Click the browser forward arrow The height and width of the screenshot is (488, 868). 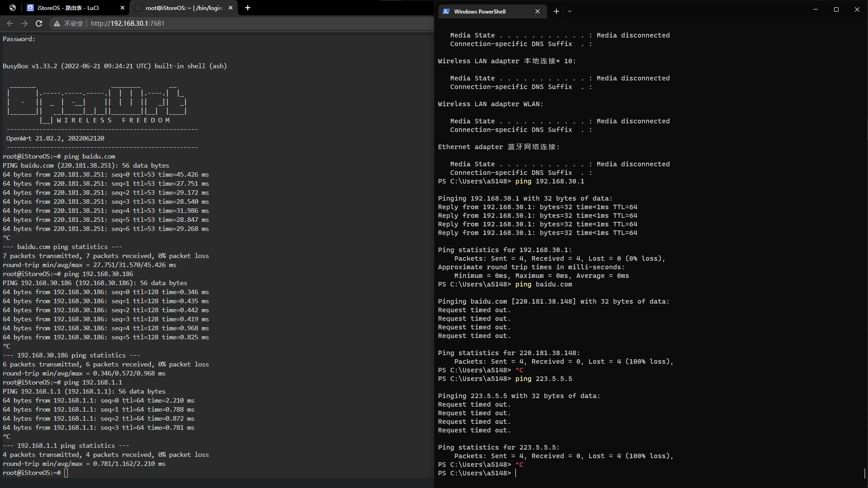tap(24, 23)
